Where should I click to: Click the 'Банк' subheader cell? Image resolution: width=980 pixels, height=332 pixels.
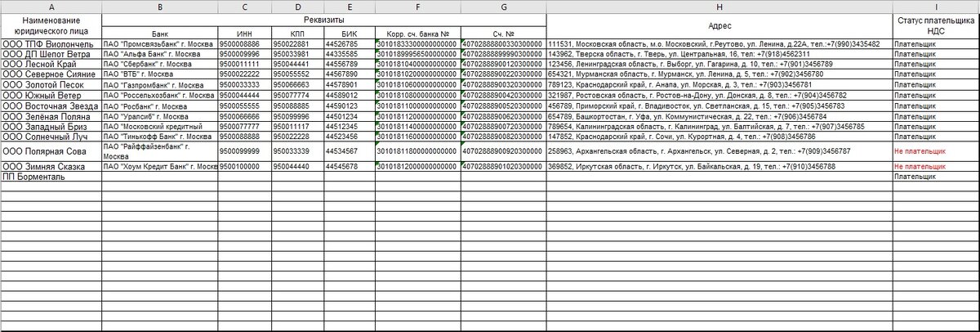coord(160,32)
